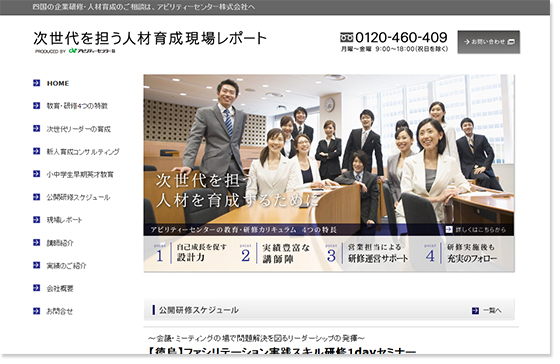Click the お問い合わせ contact button

pos(489,42)
